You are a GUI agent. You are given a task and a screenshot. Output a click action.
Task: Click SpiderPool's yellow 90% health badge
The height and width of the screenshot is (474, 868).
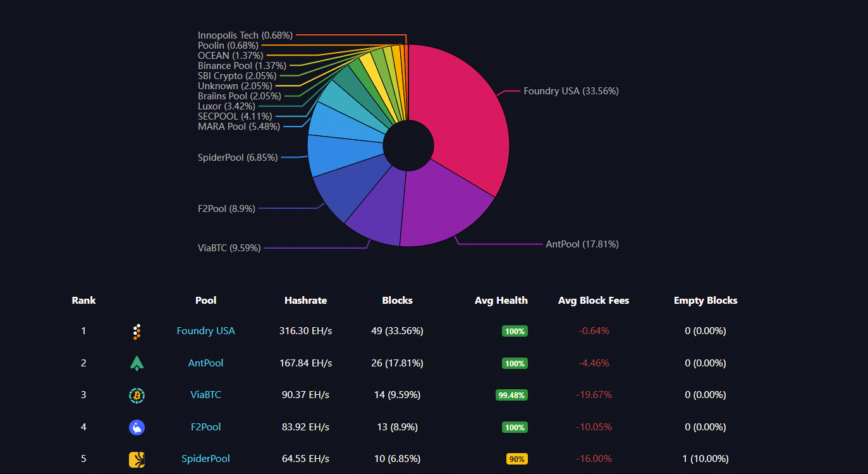click(x=517, y=459)
